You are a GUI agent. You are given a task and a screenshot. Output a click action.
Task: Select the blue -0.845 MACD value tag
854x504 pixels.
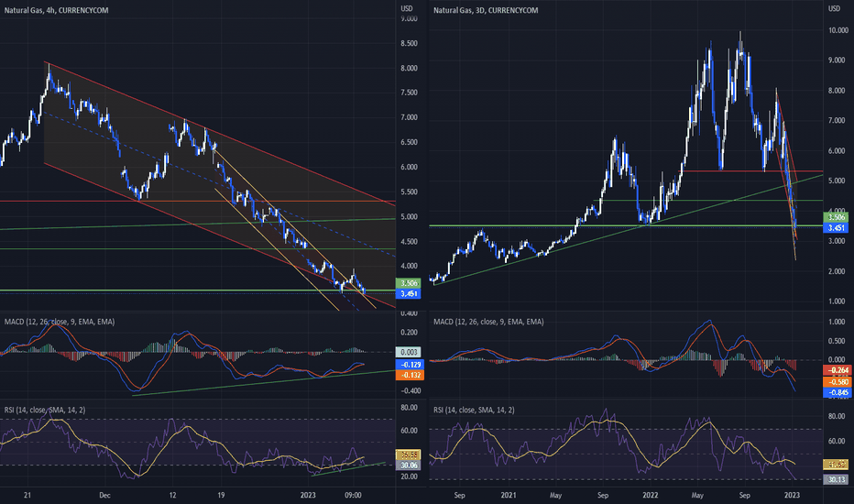pos(837,392)
